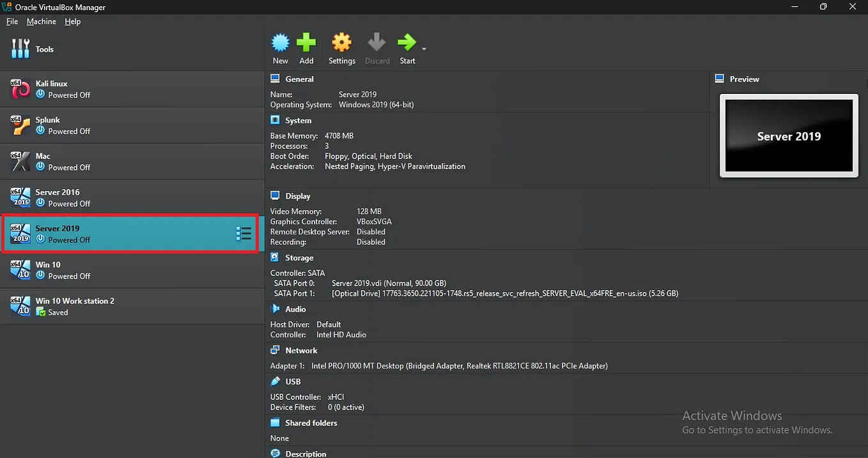Click the Audio section icon
The image size is (868, 458).
point(274,309)
